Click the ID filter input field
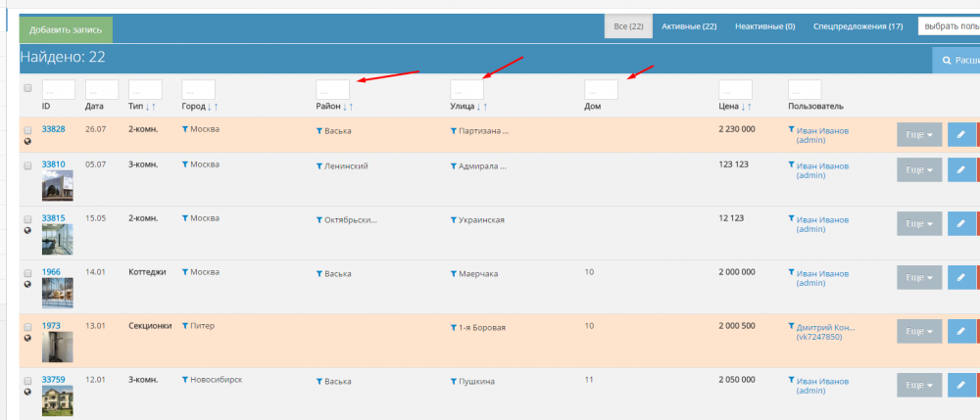 tap(59, 89)
